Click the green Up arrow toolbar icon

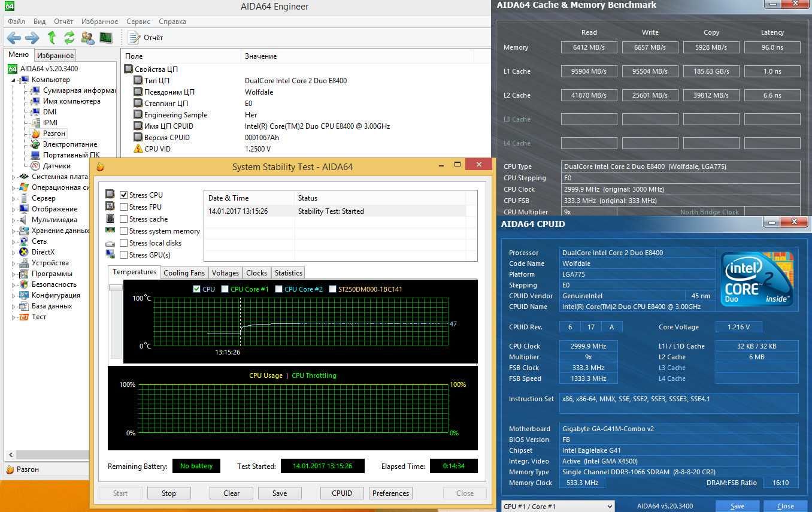coord(51,38)
